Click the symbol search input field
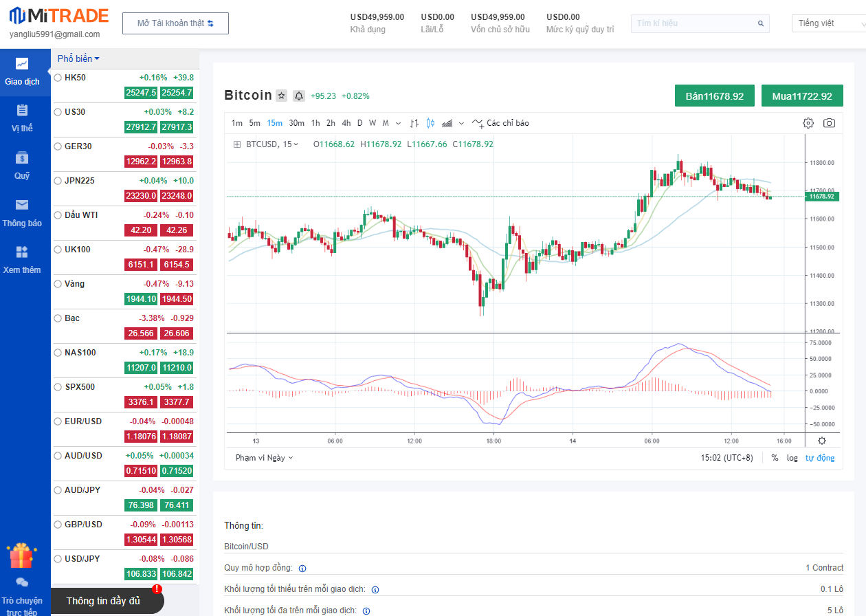The width and height of the screenshot is (866, 616). tap(694, 23)
